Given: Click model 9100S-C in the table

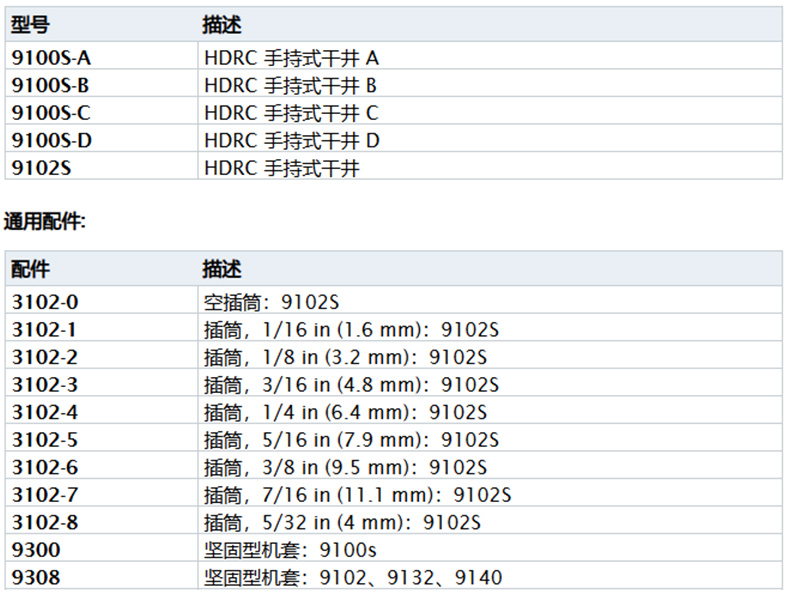Looking at the screenshot, I should point(51,113).
